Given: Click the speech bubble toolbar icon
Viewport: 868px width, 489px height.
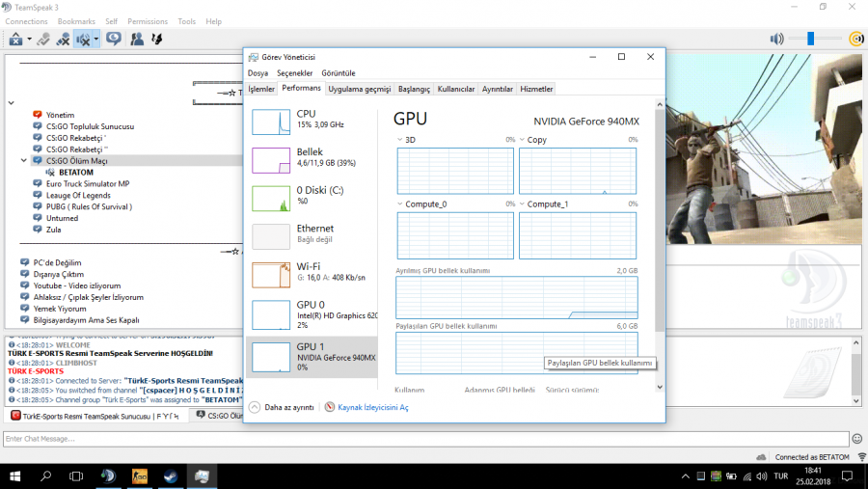Looking at the screenshot, I should coord(114,39).
